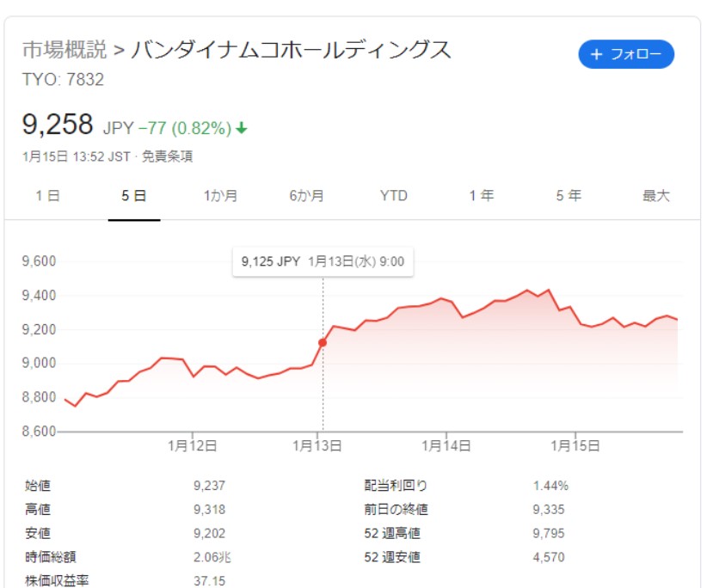Switch to the 1日 range tab
Viewport: 713px width, 588px height.
coord(47,196)
